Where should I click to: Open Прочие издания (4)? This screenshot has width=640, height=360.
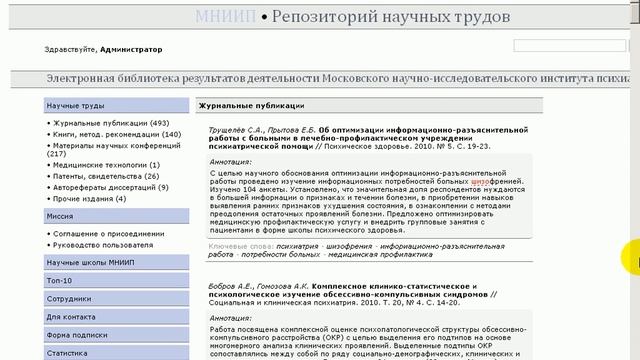point(89,199)
